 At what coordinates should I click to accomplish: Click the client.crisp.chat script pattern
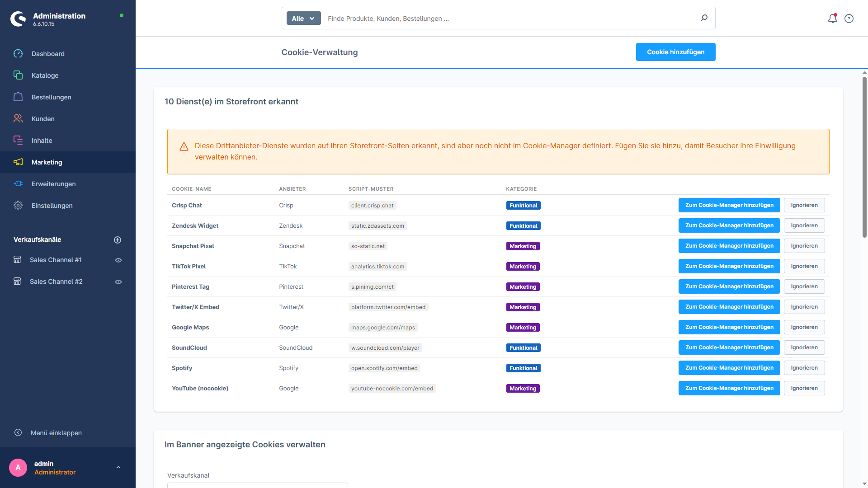pyautogui.click(x=373, y=206)
